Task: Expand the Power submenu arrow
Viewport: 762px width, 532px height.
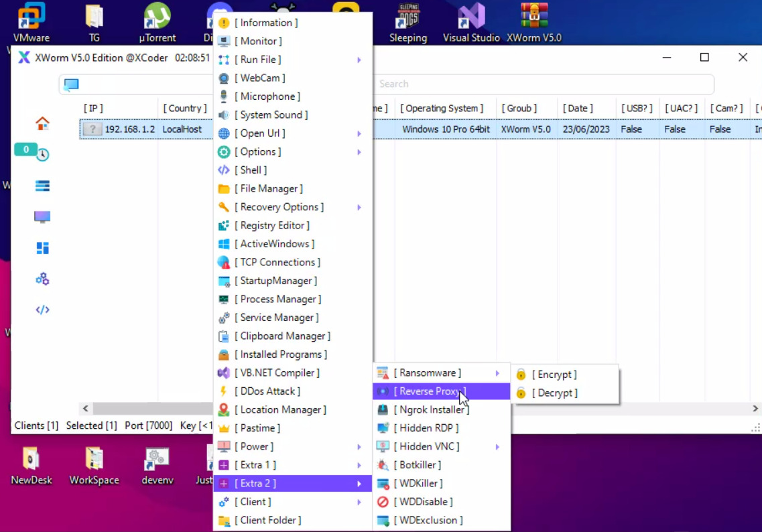Action: pyautogui.click(x=359, y=447)
